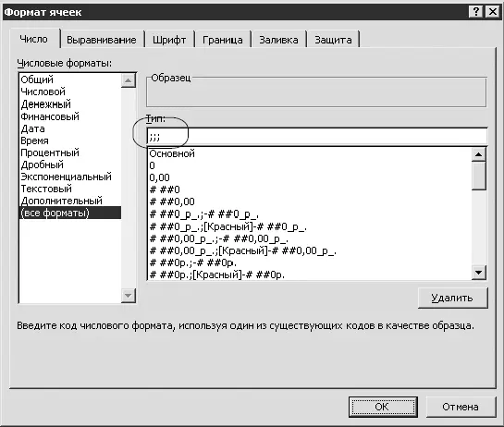This screenshot has height=427, width=504.
Task: Select the Заливка tab
Action: 278,40
